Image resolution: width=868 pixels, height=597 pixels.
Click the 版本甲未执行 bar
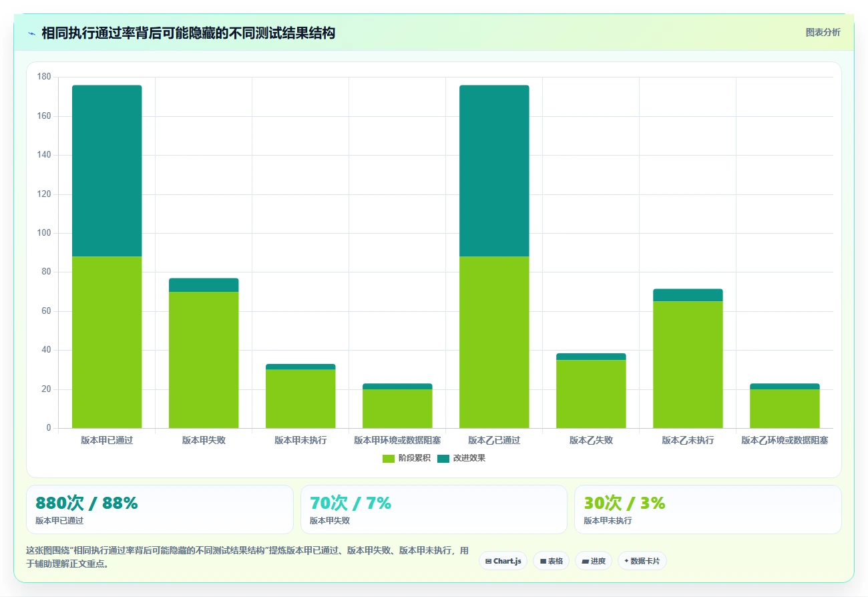[x=300, y=396]
